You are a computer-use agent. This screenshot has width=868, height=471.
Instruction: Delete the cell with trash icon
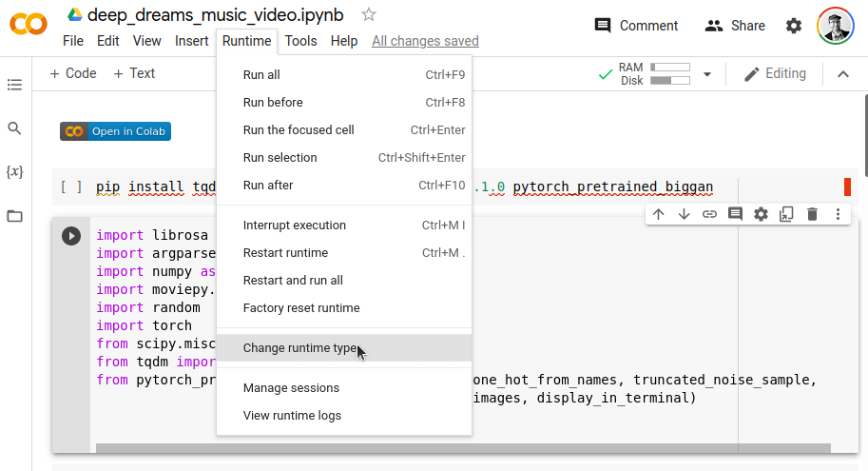tap(812, 214)
